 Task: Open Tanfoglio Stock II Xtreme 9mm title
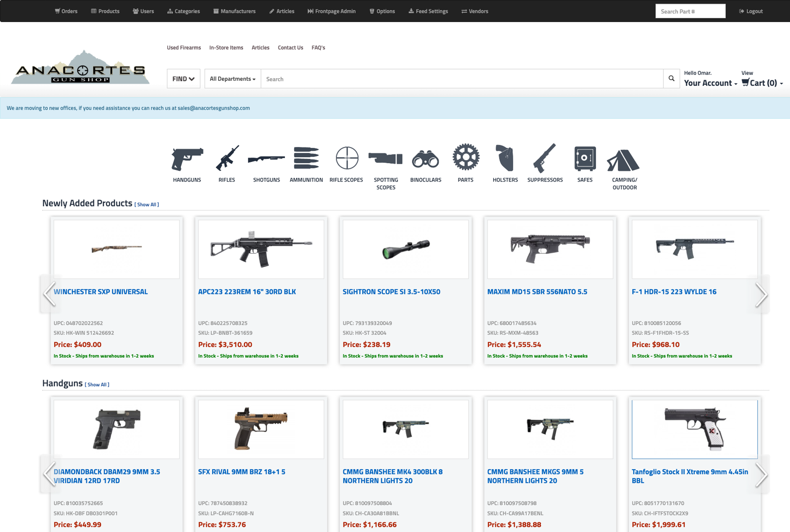[690, 476]
